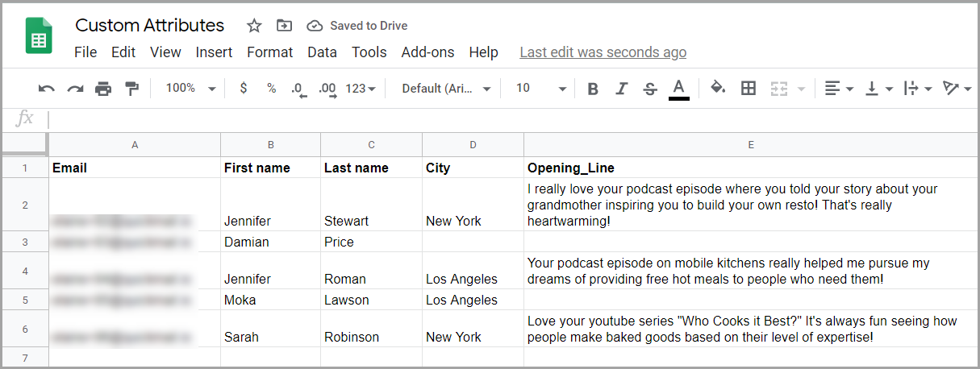Expand the 100% zoom dropdown
This screenshot has width=980, height=369.
pyautogui.click(x=190, y=88)
